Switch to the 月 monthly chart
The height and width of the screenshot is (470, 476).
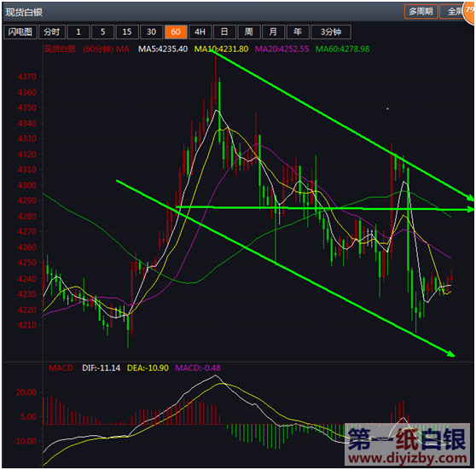[x=273, y=32]
